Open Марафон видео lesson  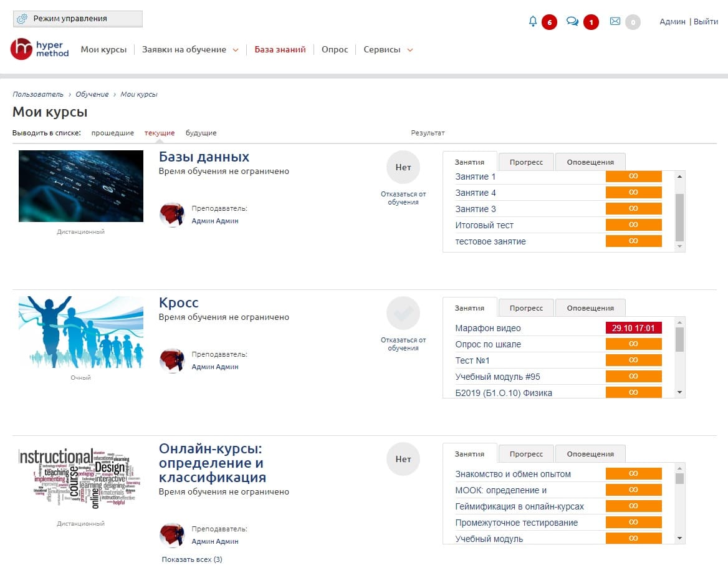(488, 328)
